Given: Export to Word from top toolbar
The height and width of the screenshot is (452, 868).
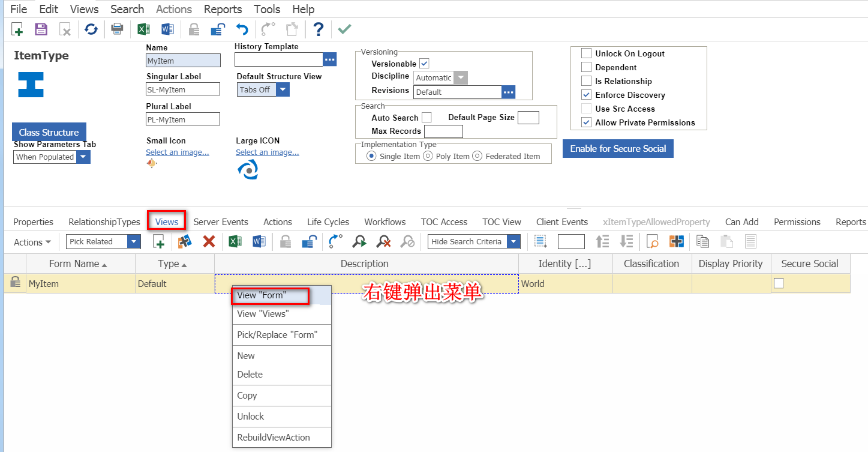Looking at the screenshot, I should 167,29.
